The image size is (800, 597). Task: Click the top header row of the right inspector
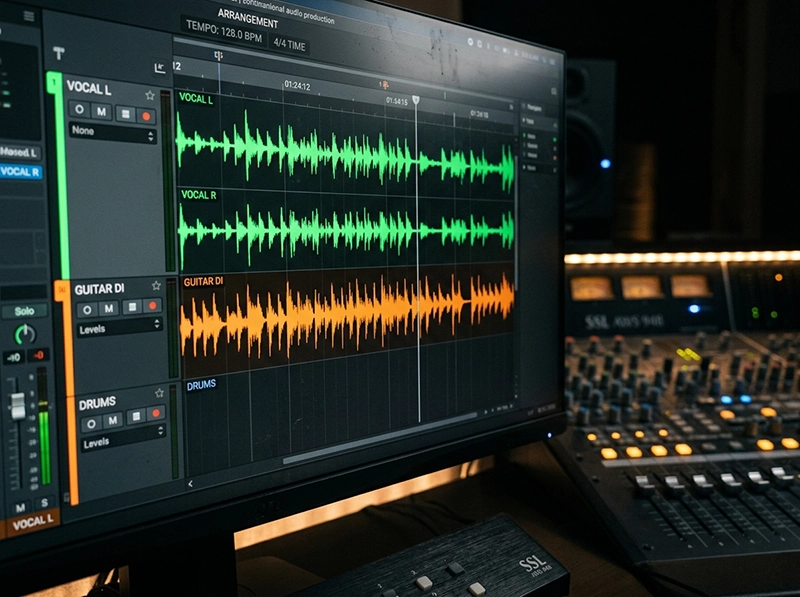click(x=539, y=108)
